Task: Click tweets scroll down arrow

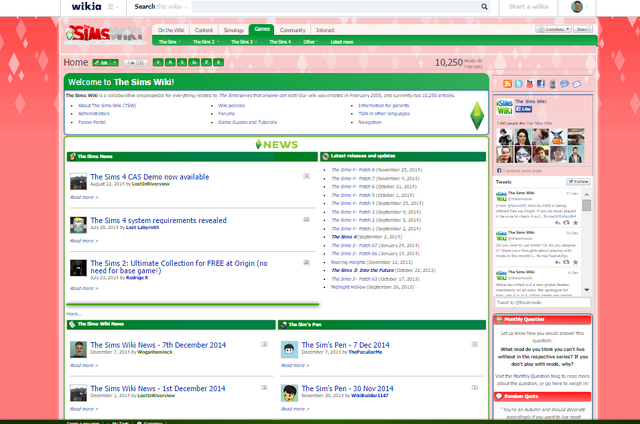Action: pyautogui.click(x=587, y=290)
